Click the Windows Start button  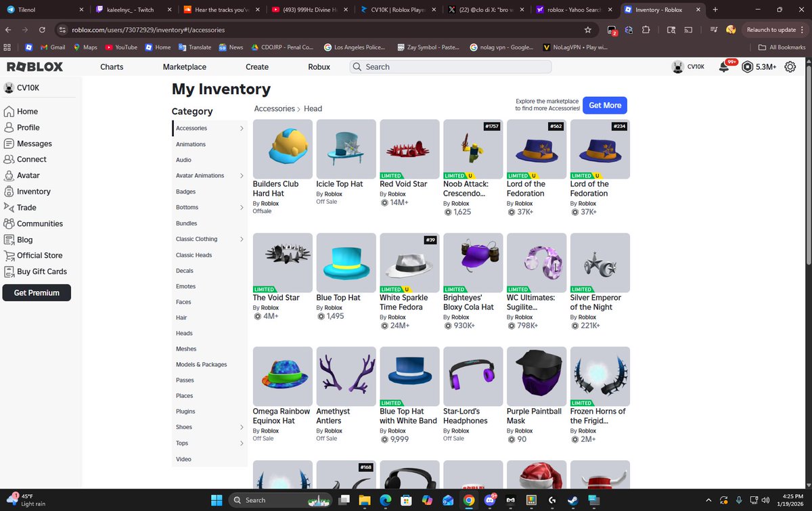click(216, 500)
